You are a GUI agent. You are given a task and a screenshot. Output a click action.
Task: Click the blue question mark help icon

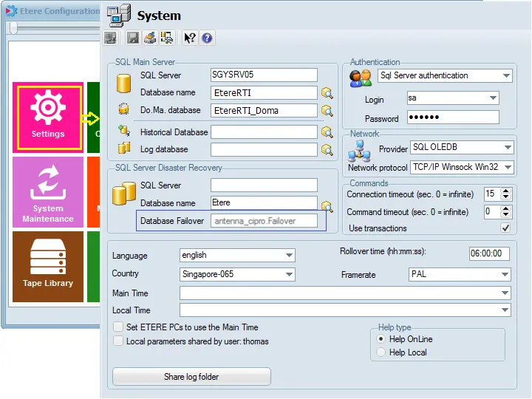208,38
